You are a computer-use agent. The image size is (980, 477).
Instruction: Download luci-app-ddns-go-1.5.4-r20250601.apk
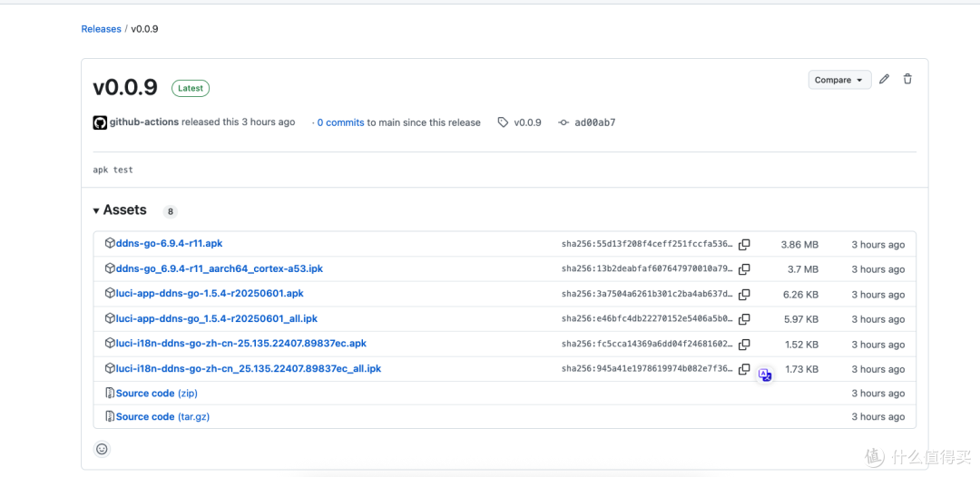pyautogui.click(x=210, y=294)
